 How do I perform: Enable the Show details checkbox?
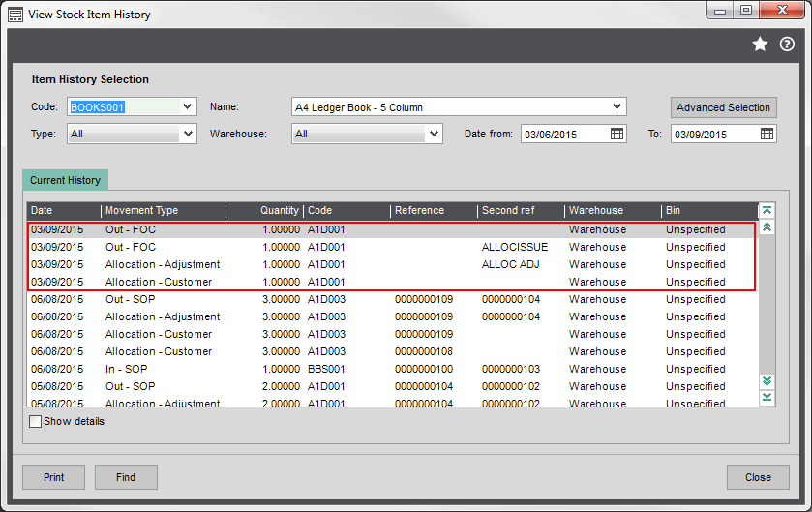coord(36,422)
